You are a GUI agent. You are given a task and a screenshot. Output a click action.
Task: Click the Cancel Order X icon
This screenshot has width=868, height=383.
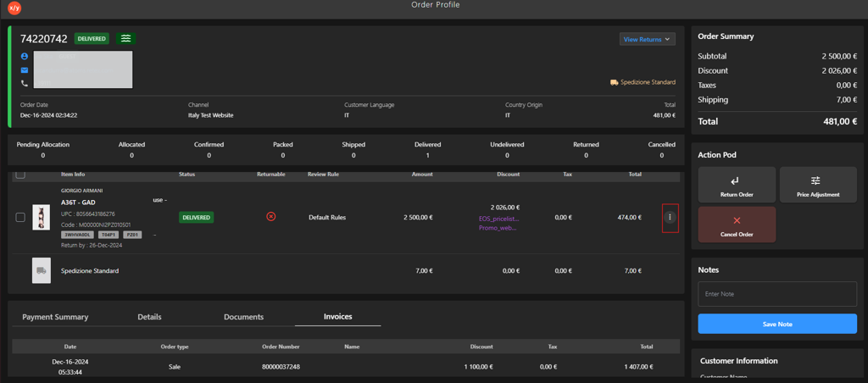pyautogui.click(x=737, y=220)
